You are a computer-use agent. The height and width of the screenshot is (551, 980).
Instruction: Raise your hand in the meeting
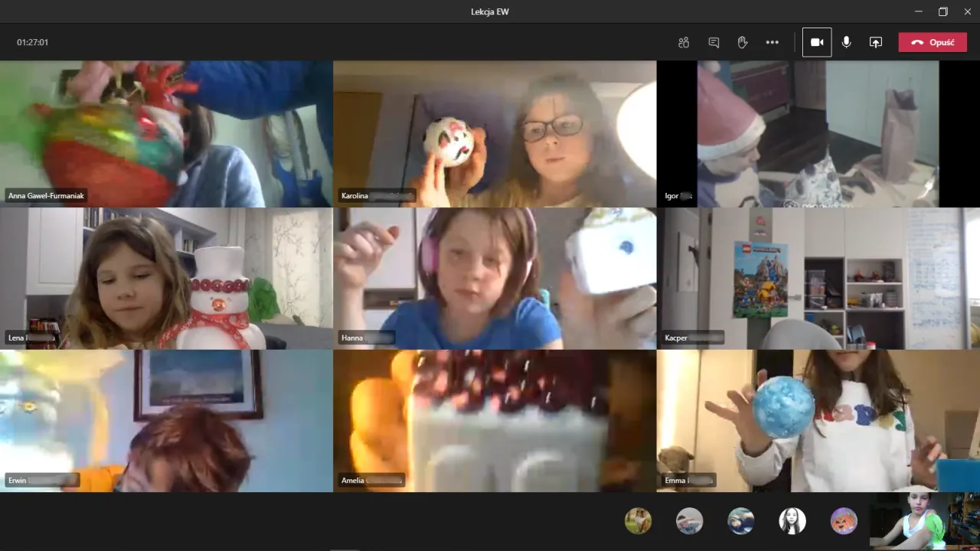click(743, 42)
